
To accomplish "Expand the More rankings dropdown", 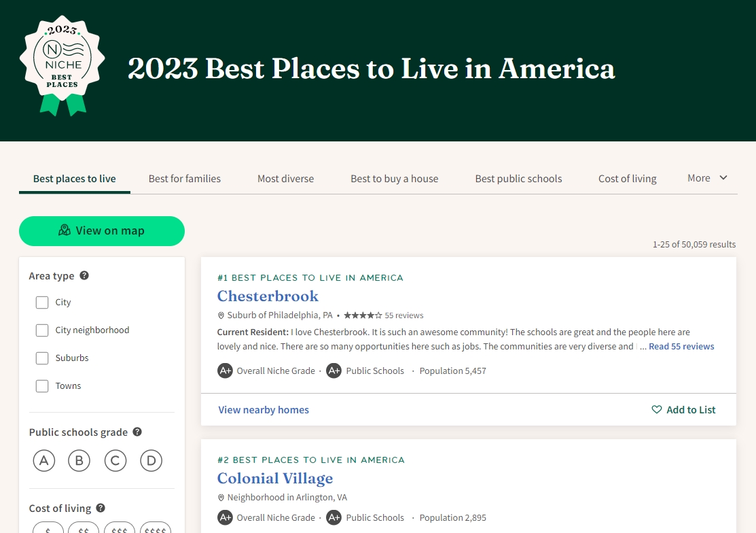I will point(707,178).
